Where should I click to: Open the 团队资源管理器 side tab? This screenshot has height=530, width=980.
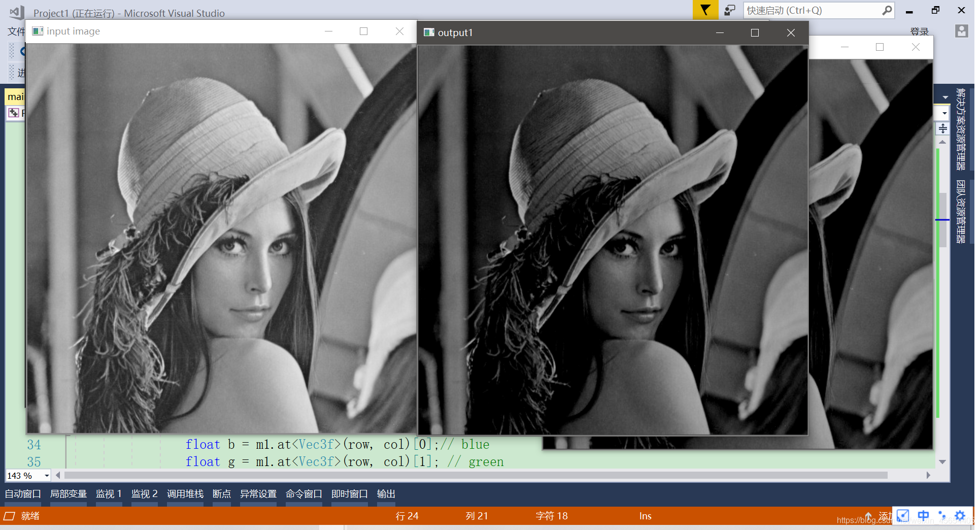[x=961, y=212]
